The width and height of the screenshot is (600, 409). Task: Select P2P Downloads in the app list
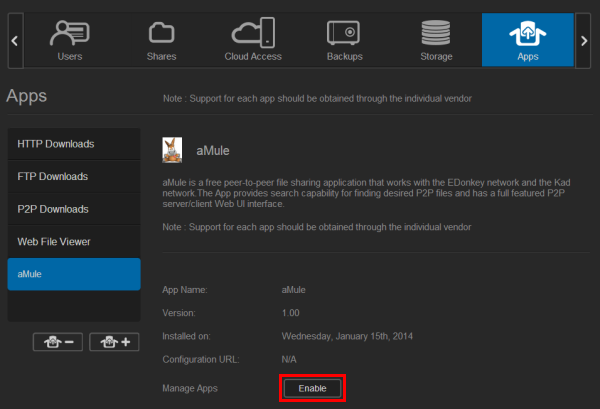click(74, 209)
